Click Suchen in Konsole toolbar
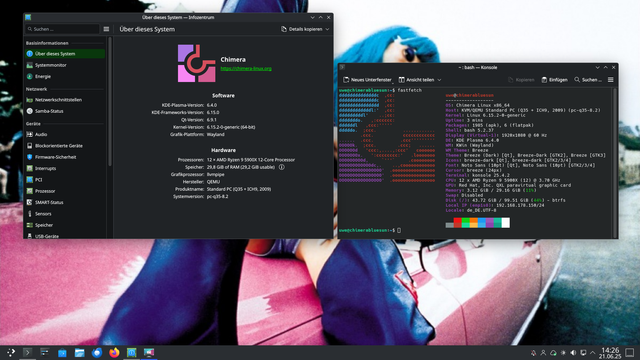This screenshot has height=360, width=640. click(588, 80)
